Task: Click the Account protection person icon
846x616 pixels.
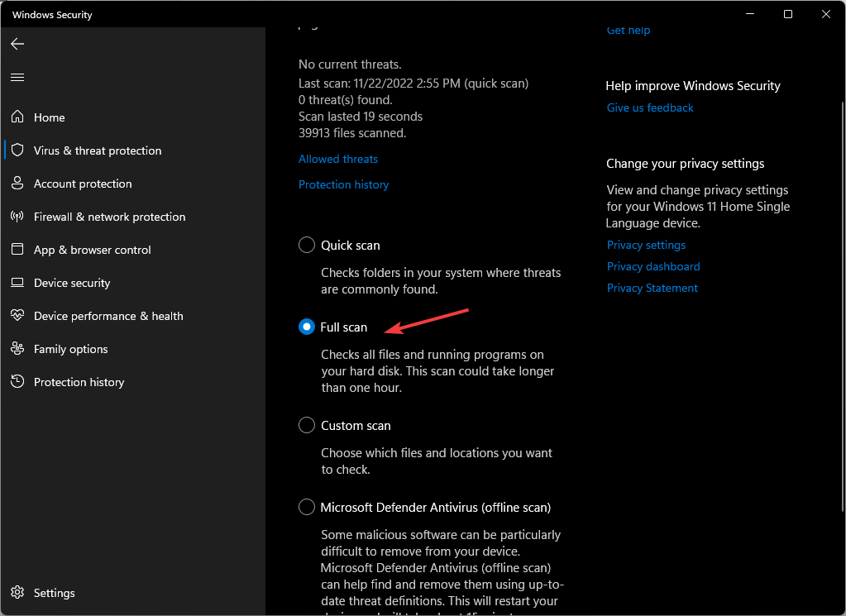Action: pos(17,184)
